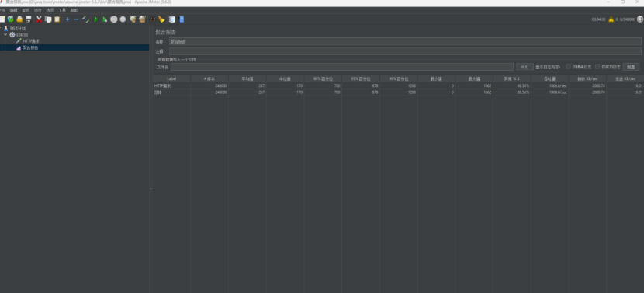Viewport: 644px width, 293px height.
Task: Click the Search binoculars icon
Action: 152,19
